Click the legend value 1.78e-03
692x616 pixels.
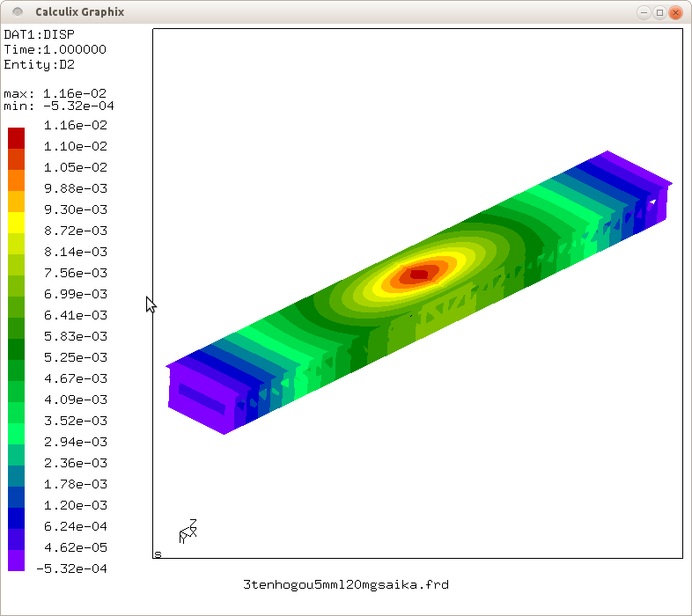coord(76,485)
